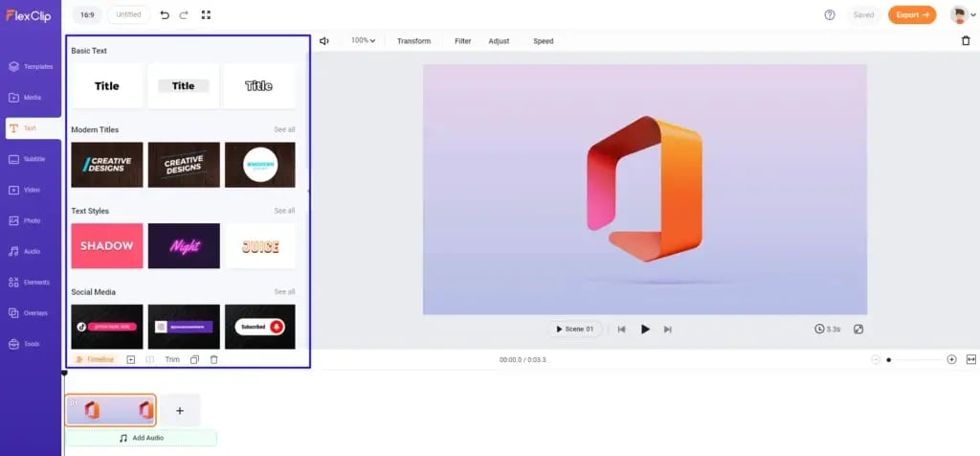980x456 pixels.
Task: Click the fit-to-width icon beside zoom slider
Action: click(971, 359)
